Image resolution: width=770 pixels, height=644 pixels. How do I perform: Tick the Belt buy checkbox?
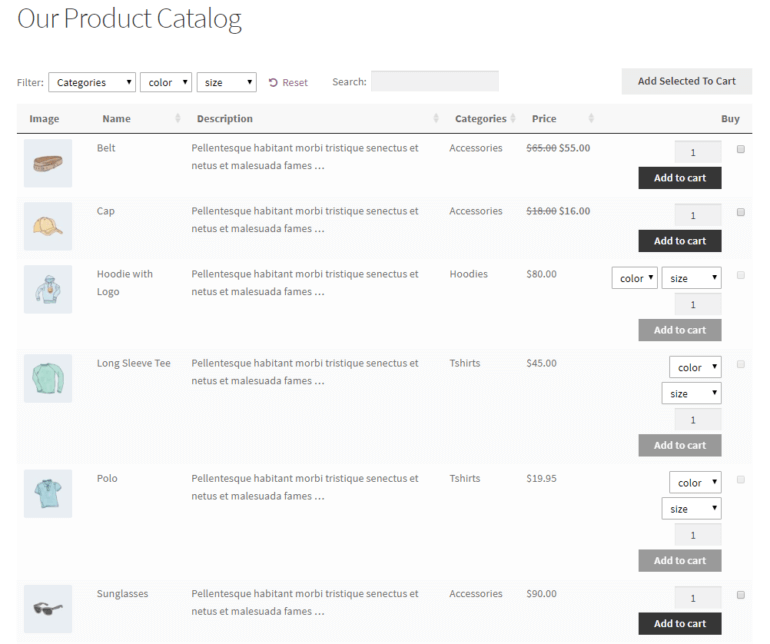[x=741, y=149]
